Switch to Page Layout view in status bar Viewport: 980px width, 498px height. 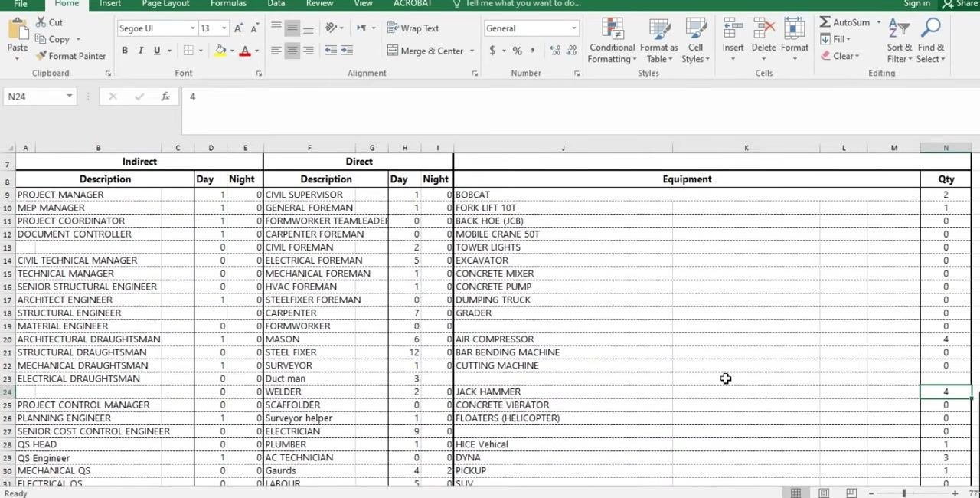pyautogui.click(x=824, y=493)
